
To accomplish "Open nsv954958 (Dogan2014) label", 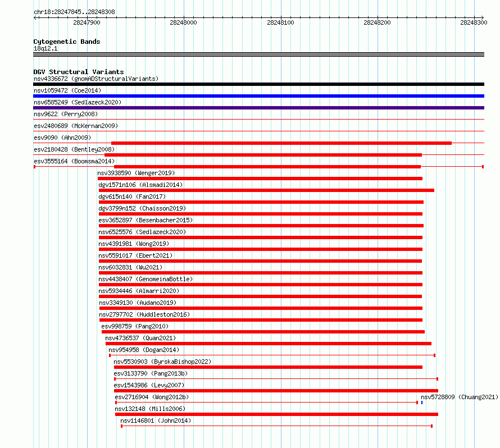I will click(144, 350).
